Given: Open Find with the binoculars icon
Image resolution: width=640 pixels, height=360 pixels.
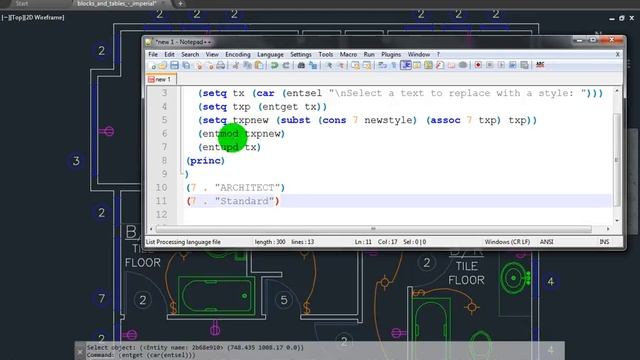Looking at the screenshot, I should pos(301,65).
